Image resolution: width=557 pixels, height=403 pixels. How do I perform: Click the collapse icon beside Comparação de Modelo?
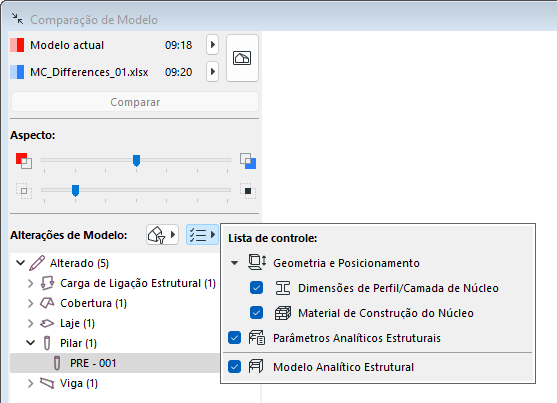pyautogui.click(x=17, y=19)
